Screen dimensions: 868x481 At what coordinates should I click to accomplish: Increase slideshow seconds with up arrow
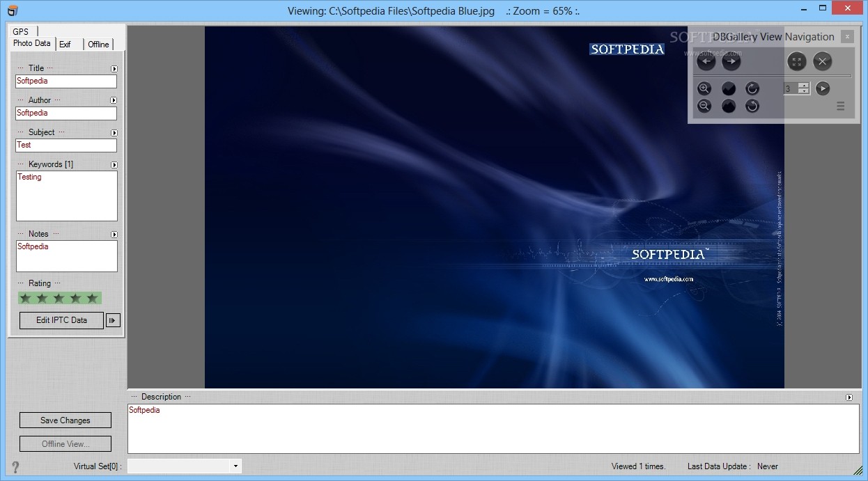804,86
